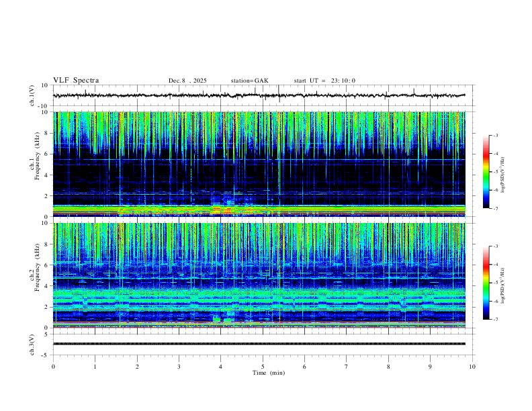Click the ch.3 voltage black trace

(x=259, y=344)
